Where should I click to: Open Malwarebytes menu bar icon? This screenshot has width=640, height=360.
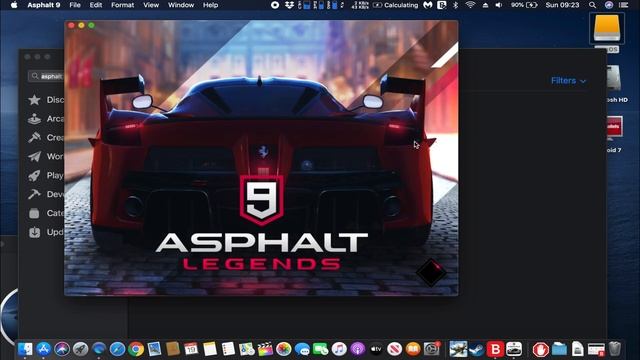[427, 5]
